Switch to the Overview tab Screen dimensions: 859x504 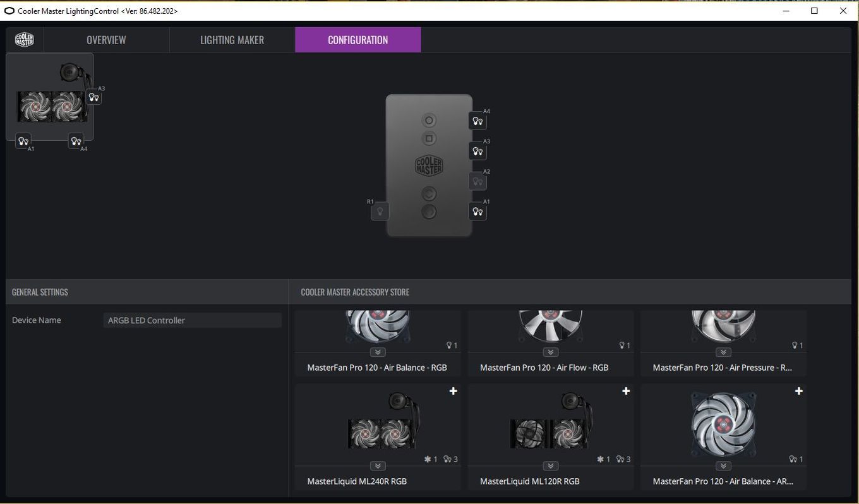coord(106,40)
